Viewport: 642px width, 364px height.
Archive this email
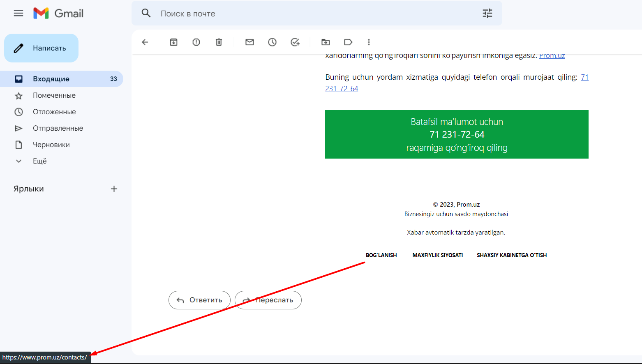click(173, 42)
